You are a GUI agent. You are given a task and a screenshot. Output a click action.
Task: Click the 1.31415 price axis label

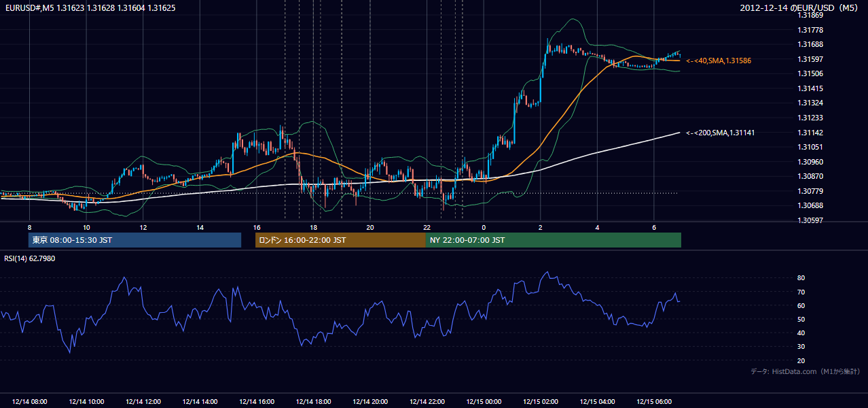tap(810, 88)
